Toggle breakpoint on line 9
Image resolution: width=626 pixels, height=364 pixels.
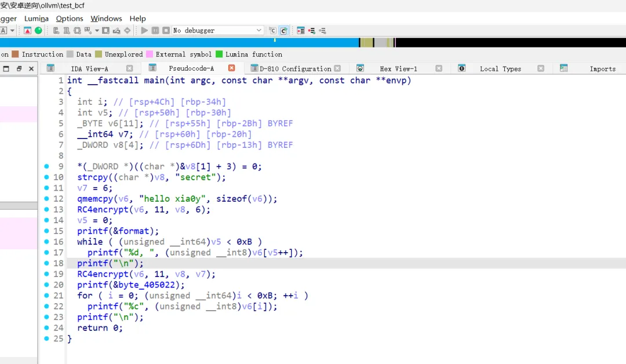coord(46,166)
